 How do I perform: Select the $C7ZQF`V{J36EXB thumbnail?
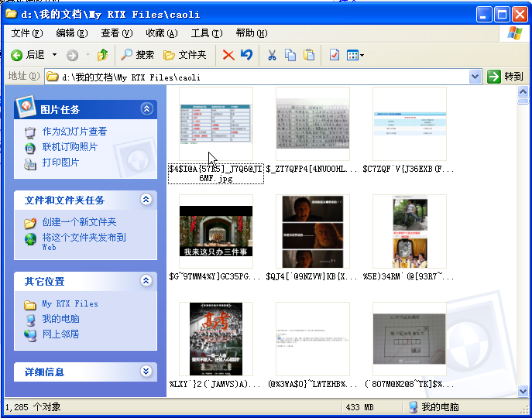410,124
